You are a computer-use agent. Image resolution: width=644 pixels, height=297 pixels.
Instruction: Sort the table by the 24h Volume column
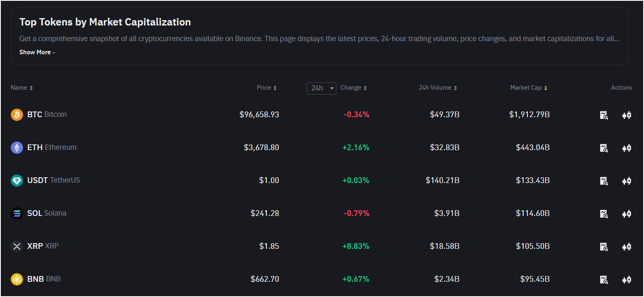tap(438, 88)
